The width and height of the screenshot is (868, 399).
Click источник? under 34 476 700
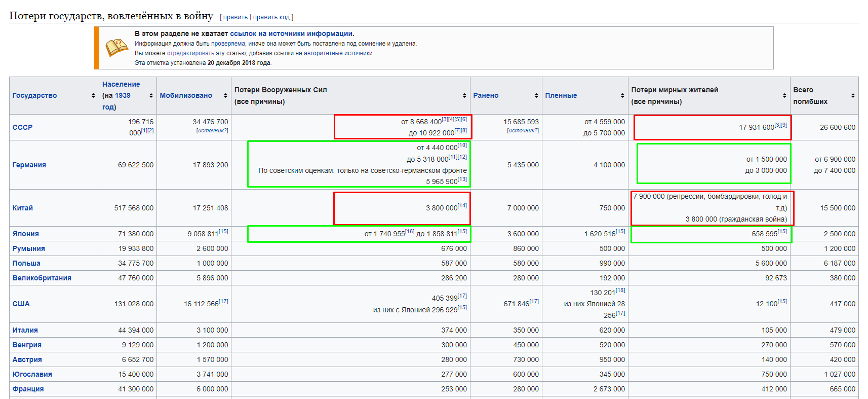(x=212, y=131)
